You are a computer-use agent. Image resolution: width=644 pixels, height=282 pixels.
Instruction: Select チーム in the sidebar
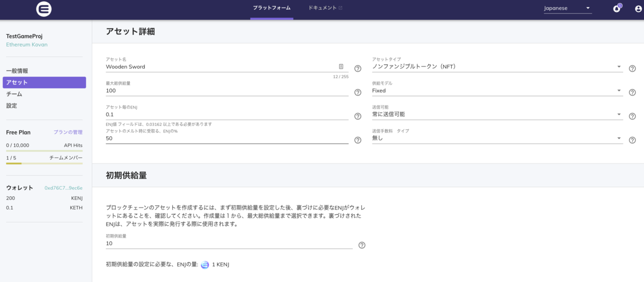[14, 94]
